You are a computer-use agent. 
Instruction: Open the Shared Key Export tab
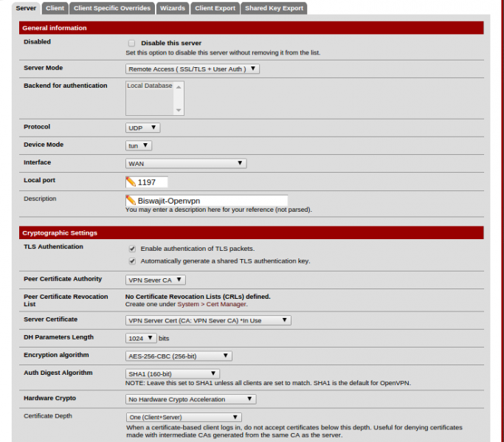pyautogui.click(x=274, y=8)
